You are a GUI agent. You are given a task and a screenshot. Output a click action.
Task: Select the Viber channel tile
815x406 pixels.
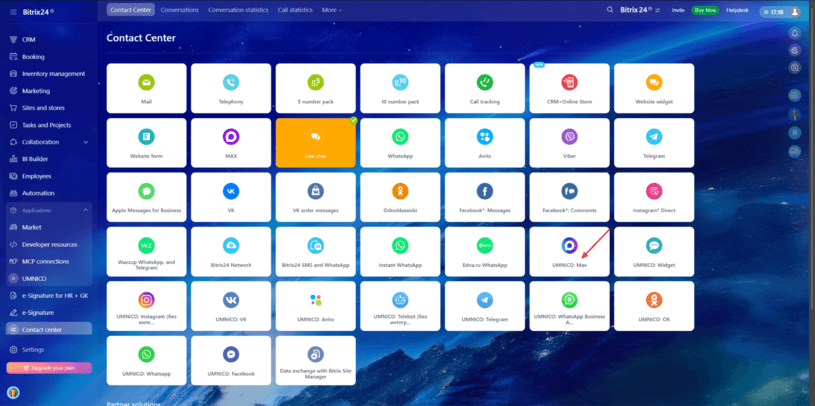tap(569, 142)
